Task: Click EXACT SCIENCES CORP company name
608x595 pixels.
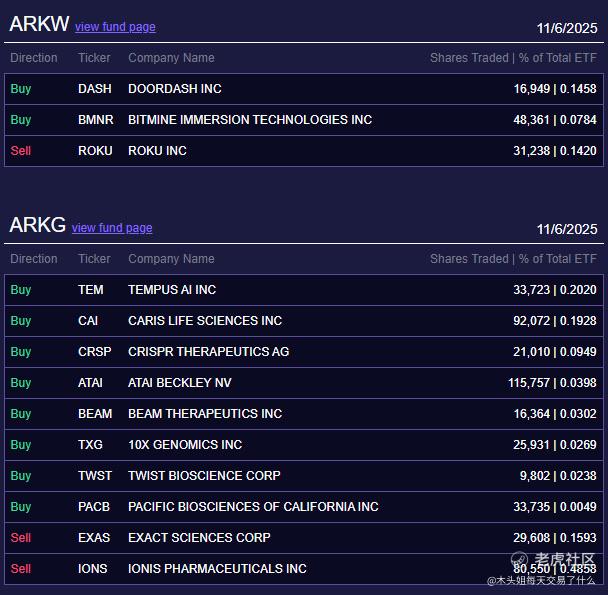Action: 199,538
